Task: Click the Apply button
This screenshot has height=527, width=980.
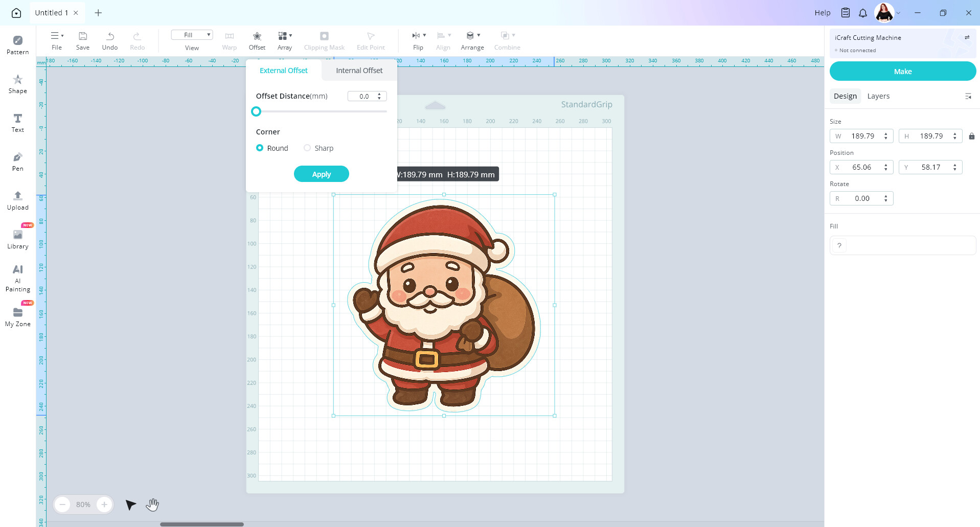Action: pyautogui.click(x=322, y=174)
